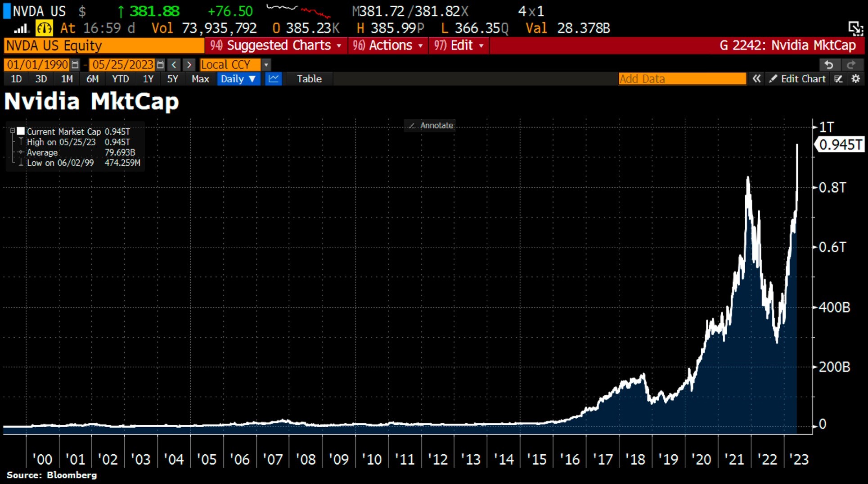The image size is (868, 484).
Task: Select the YTD time range
Action: (120, 79)
